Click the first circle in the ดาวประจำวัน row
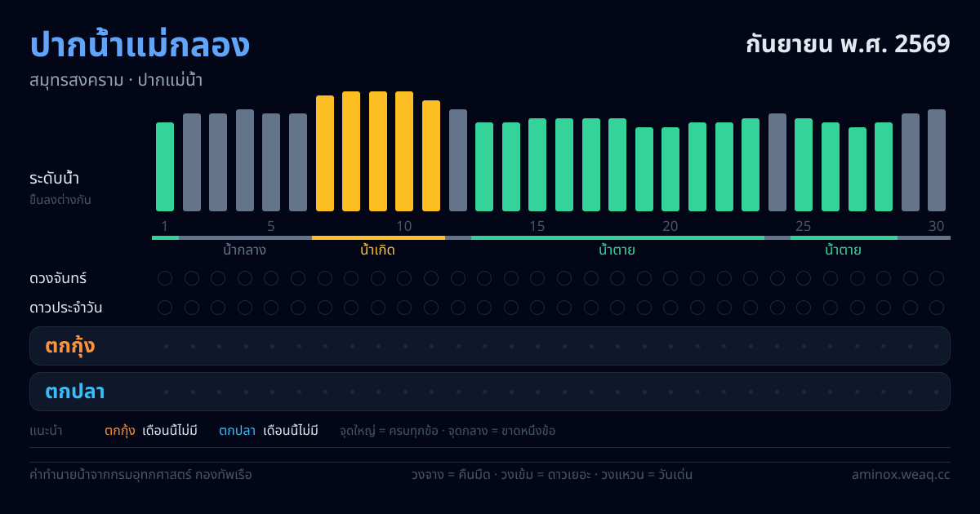The image size is (980, 514). coord(165,308)
